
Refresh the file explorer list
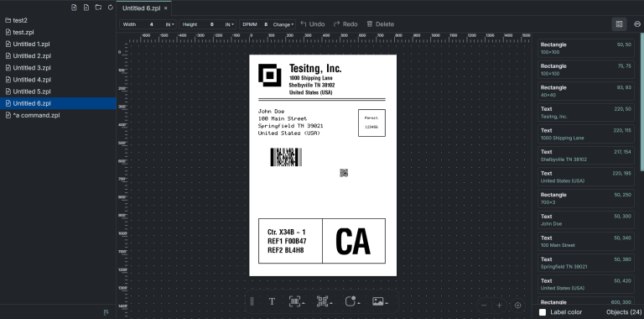pos(111,8)
